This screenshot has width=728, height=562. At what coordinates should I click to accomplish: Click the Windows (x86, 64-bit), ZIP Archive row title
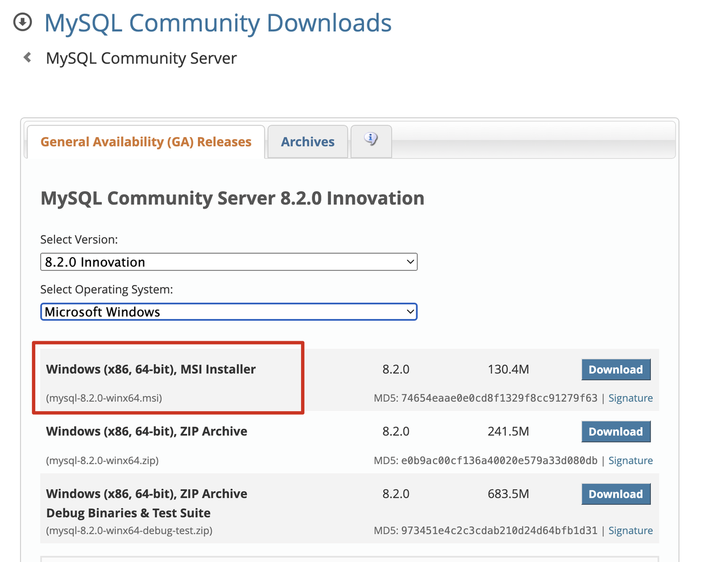click(146, 431)
